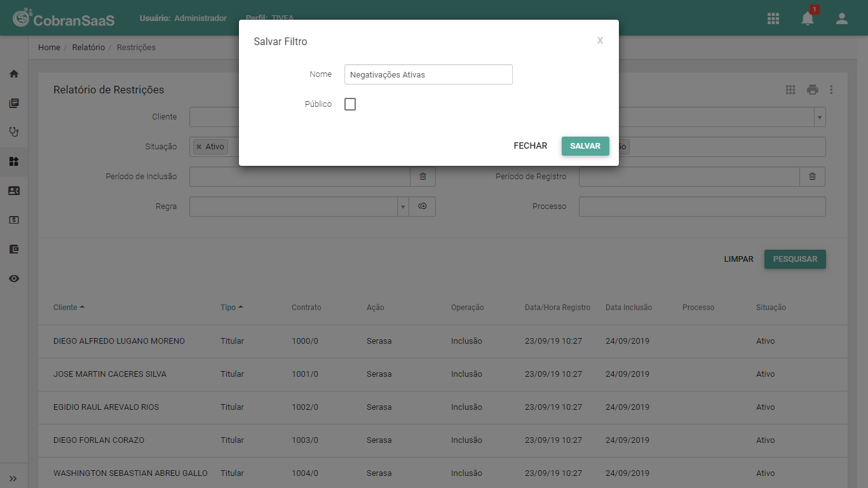The image size is (868, 488).
Task: Open the contact card sidebar icon
Action: 14,191
